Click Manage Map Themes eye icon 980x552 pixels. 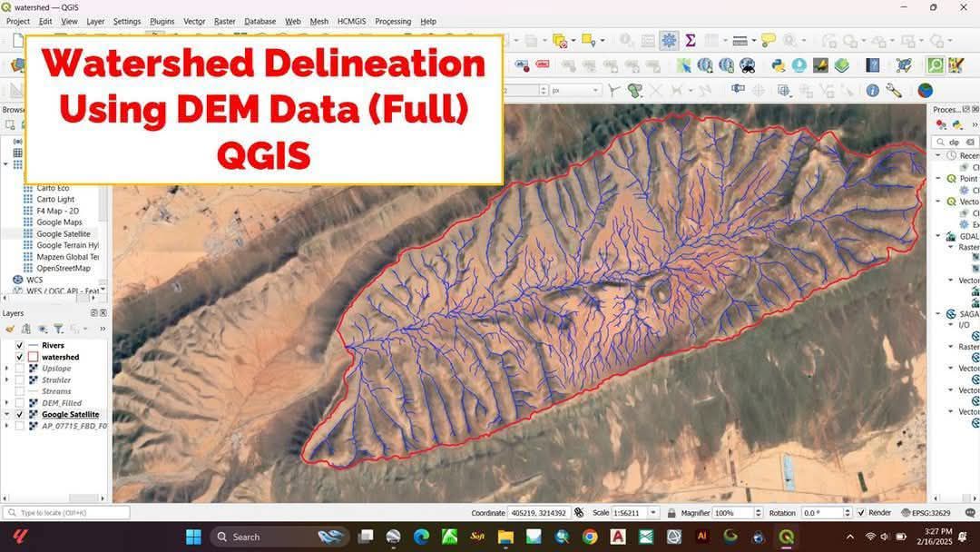pyautogui.click(x=43, y=329)
